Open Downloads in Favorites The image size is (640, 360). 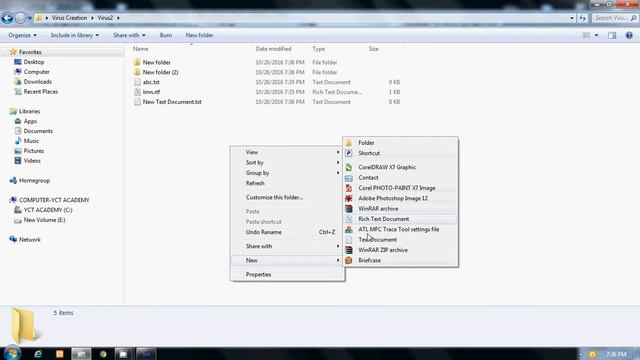click(38, 82)
